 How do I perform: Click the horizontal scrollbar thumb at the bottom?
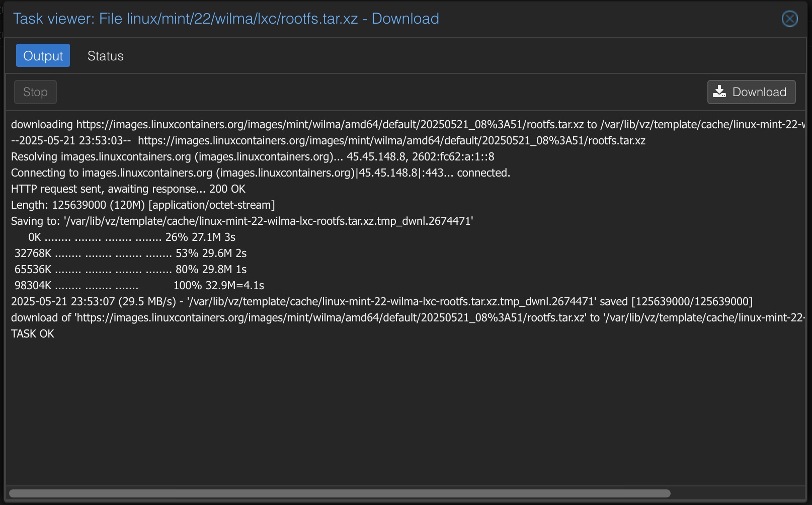point(340,493)
